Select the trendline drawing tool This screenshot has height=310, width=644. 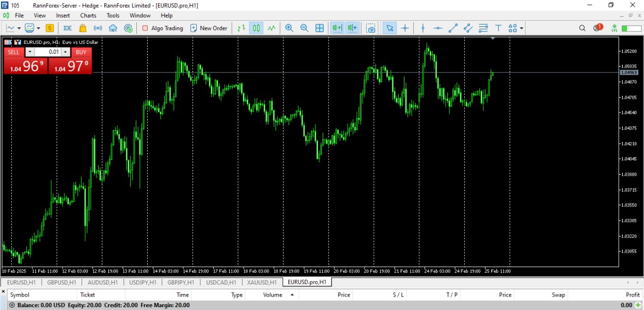click(453, 28)
